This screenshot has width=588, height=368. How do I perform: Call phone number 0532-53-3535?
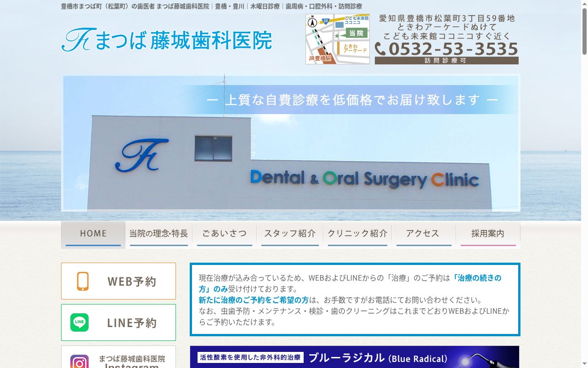point(453,49)
